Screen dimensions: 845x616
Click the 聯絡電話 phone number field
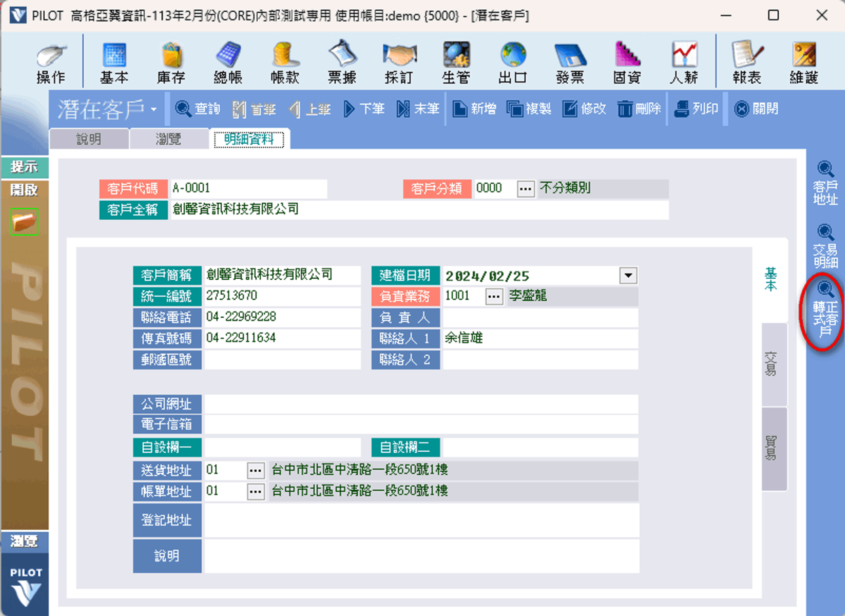pos(282,317)
